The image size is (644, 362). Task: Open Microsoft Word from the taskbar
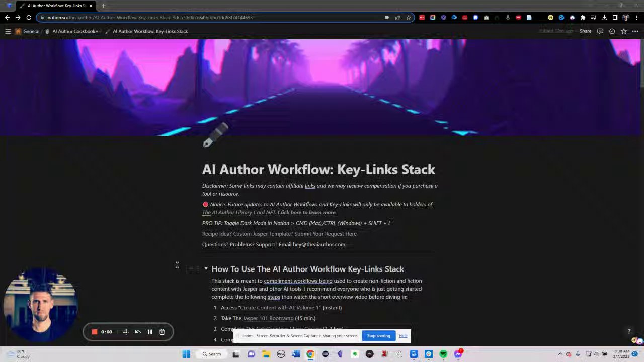pyautogui.click(x=295, y=354)
